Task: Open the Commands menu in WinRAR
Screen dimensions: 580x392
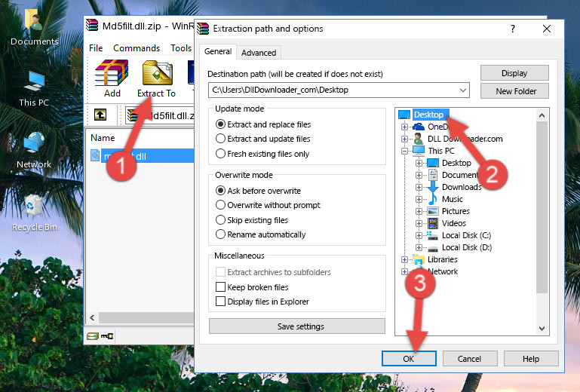Action: [137, 48]
